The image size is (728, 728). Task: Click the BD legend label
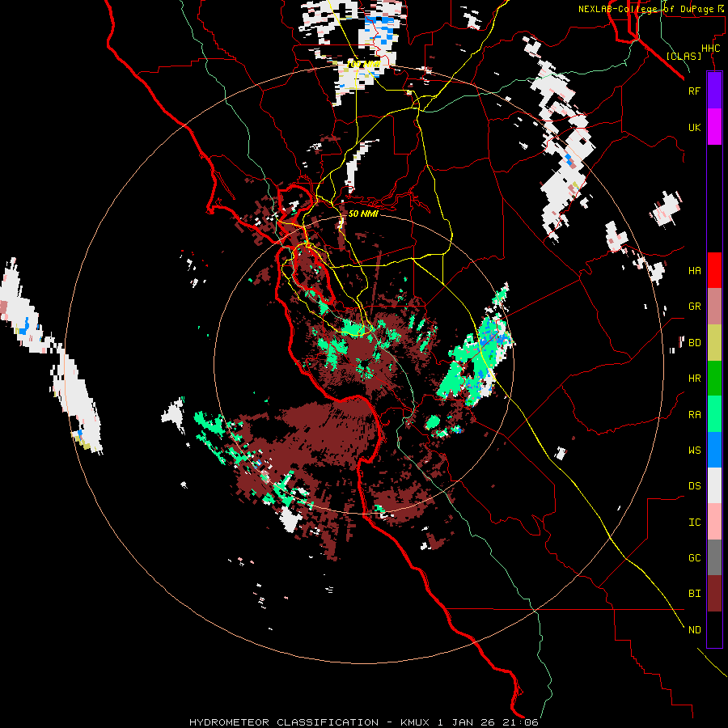[694, 343]
